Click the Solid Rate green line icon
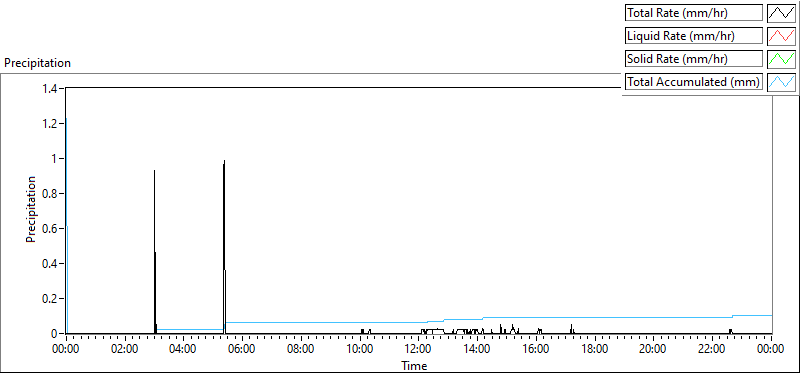This screenshot has height=373, width=800. point(781,59)
